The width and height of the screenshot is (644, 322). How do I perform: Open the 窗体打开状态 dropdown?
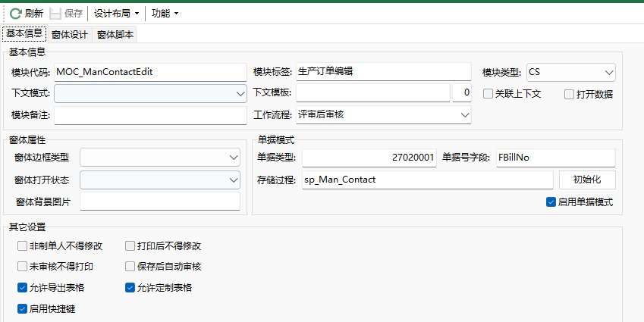[233, 180]
